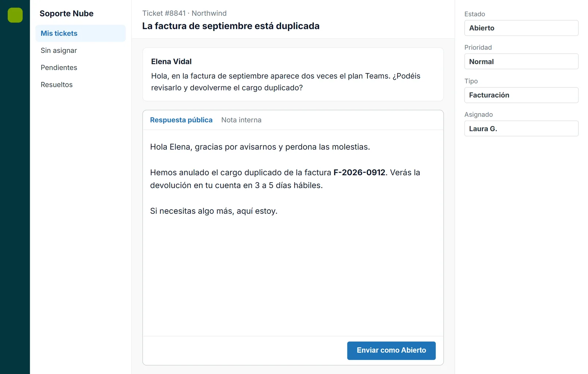Show the Pendientes tickets list

pyautogui.click(x=80, y=68)
